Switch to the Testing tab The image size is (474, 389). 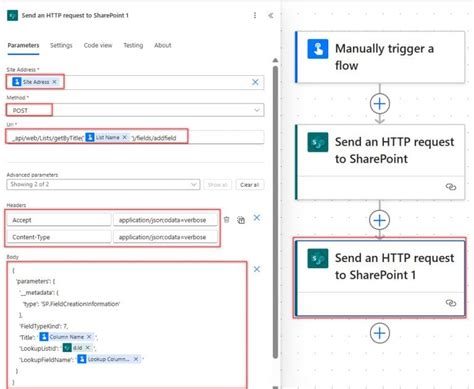133,45
